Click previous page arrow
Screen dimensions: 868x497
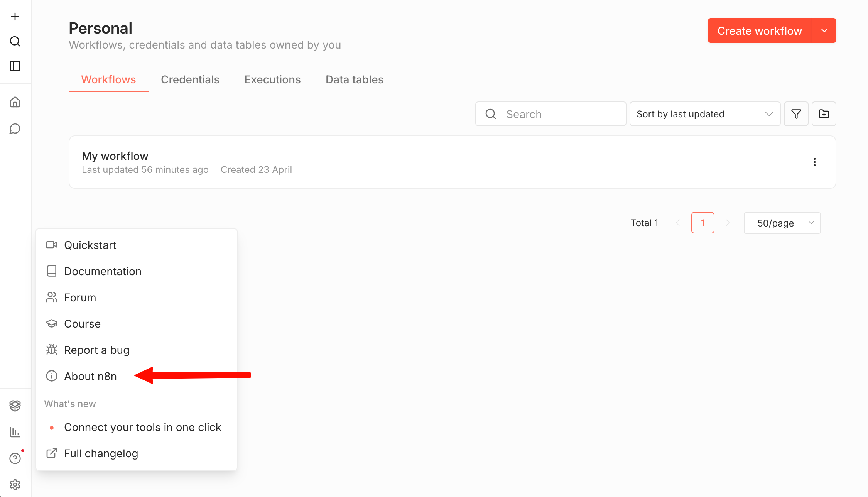678,223
